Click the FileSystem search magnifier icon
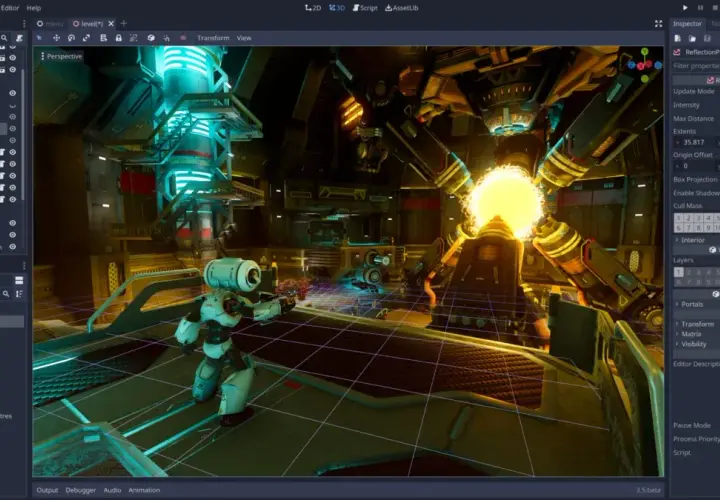Screen dimensions: 720x500 6,294
